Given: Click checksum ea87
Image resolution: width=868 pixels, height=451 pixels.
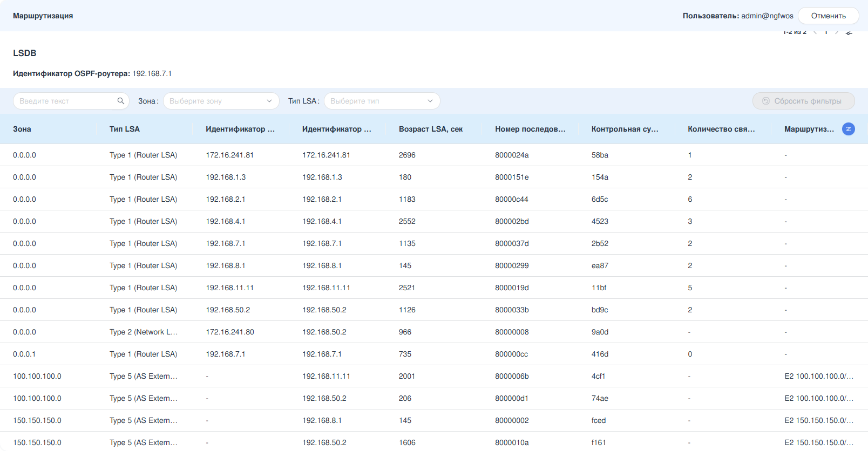Looking at the screenshot, I should [600, 265].
